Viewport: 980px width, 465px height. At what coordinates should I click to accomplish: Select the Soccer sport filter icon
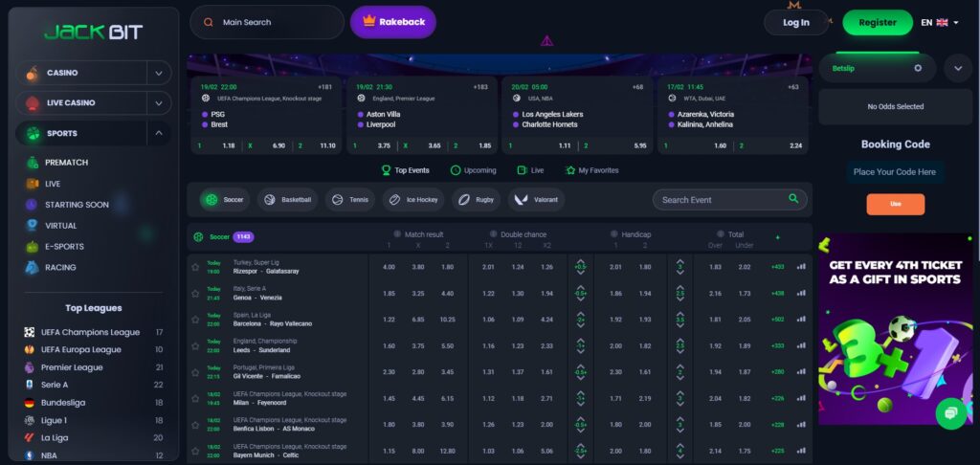click(x=212, y=200)
